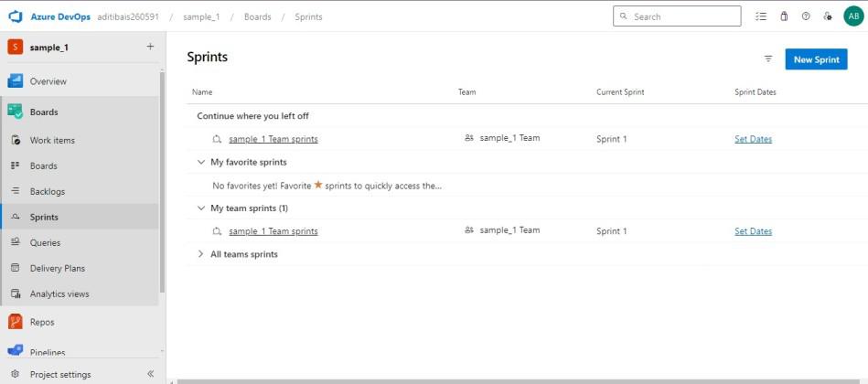Open the User settings icon
The width and height of the screenshot is (868, 384).
(x=828, y=16)
